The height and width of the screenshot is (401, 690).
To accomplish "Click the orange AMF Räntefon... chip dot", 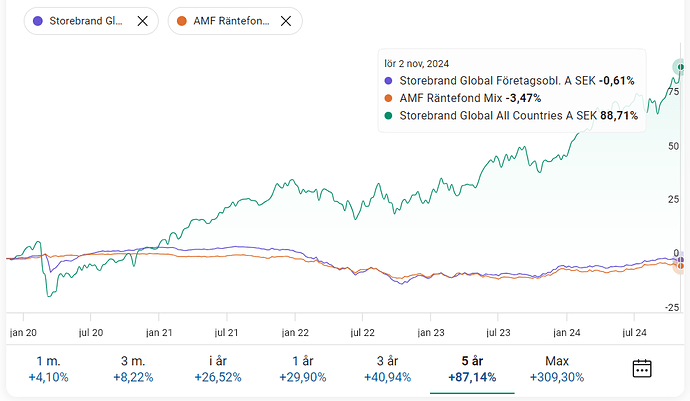I will pos(182,21).
